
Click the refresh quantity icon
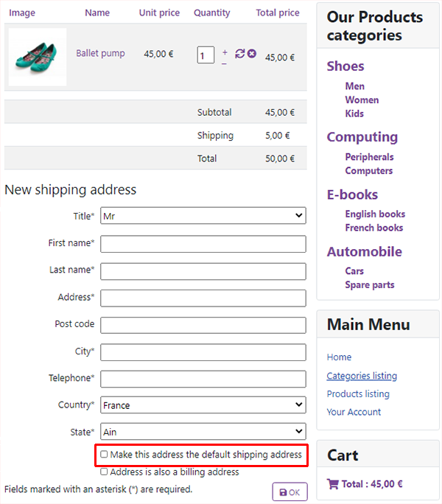coord(240,54)
